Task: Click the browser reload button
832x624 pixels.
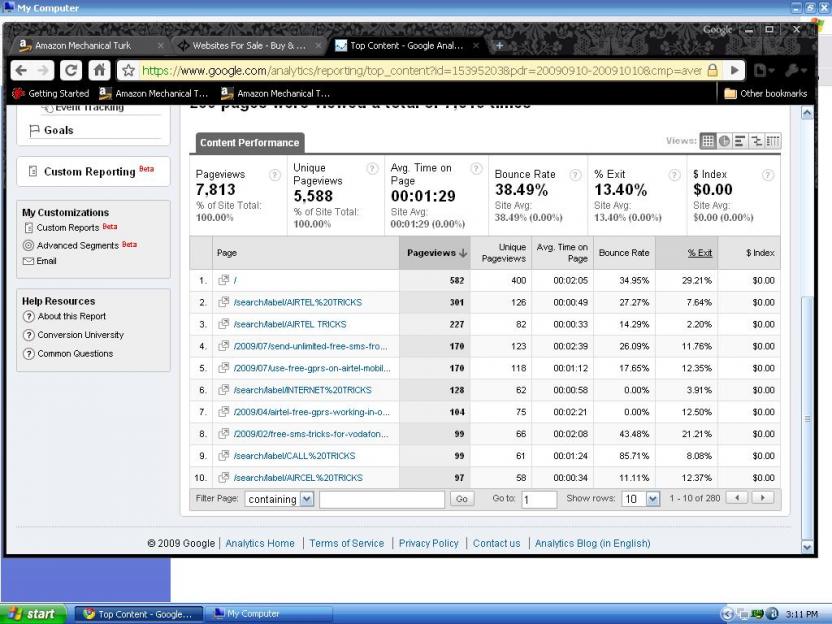Action: tap(71, 70)
